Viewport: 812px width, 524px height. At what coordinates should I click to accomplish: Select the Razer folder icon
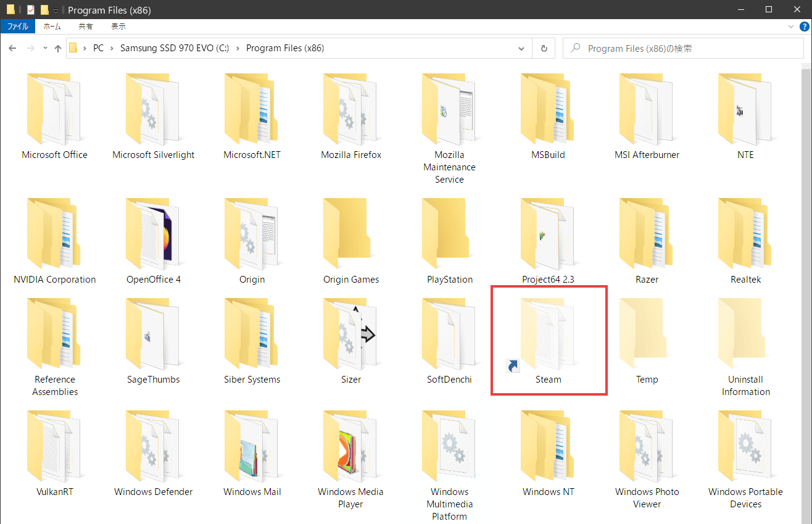(647, 234)
